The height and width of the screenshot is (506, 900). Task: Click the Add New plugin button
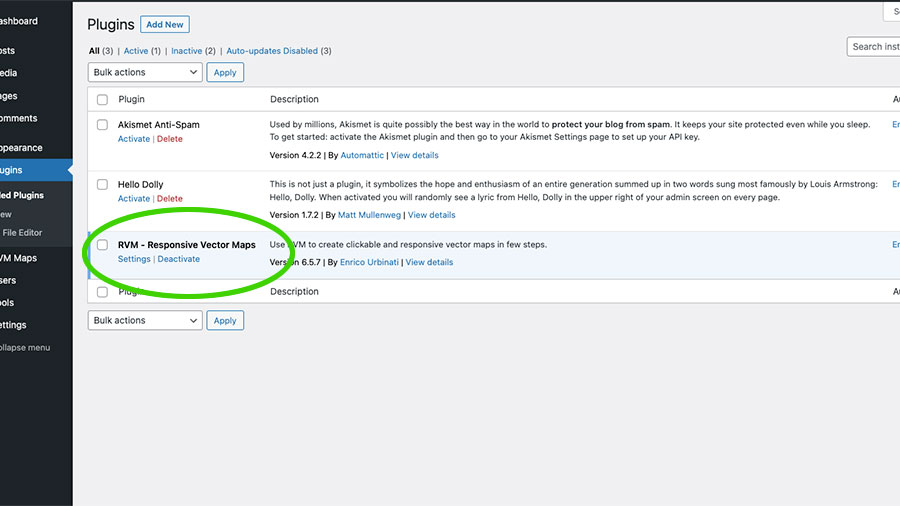[x=165, y=25]
